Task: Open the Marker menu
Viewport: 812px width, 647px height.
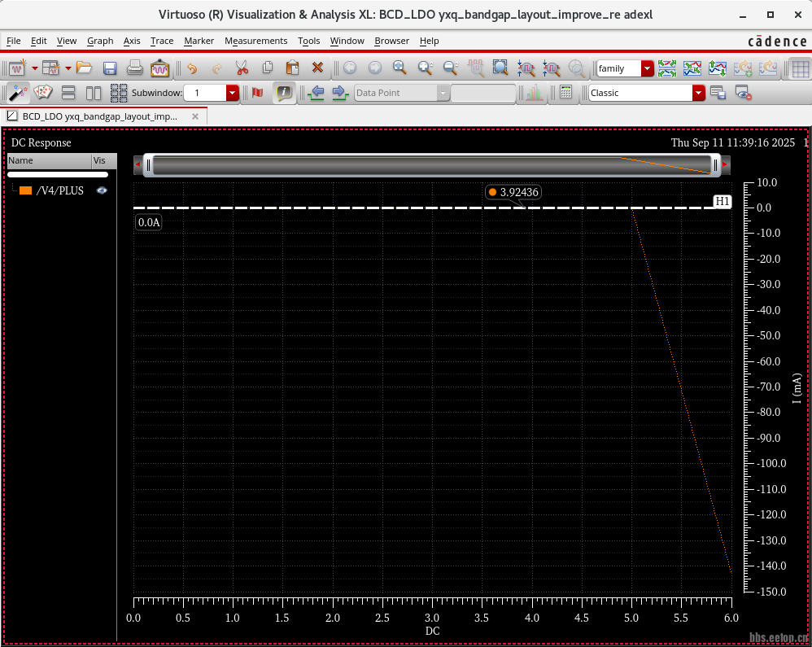Action: click(199, 41)
